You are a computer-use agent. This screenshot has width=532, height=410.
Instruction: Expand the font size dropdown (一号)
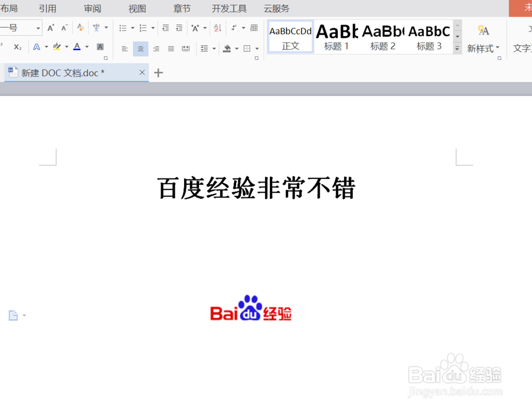(38, 28)
